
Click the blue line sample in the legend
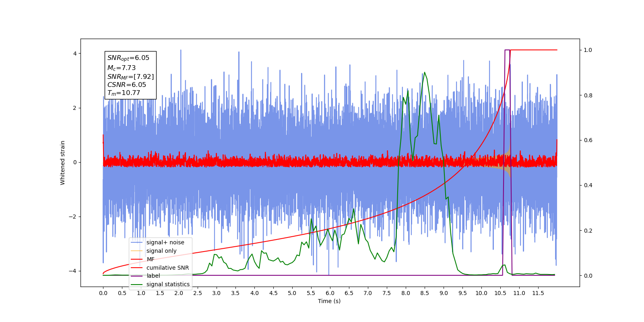pos(137,242)
